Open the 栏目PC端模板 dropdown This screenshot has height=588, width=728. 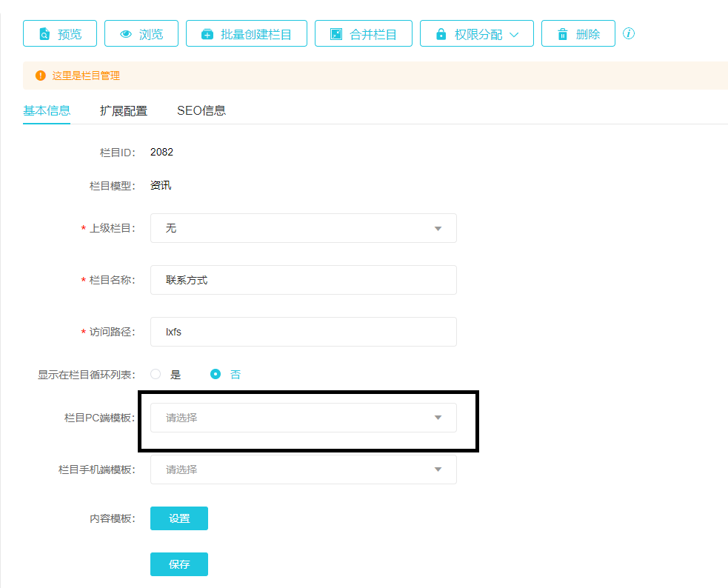[x=303, y=418]
